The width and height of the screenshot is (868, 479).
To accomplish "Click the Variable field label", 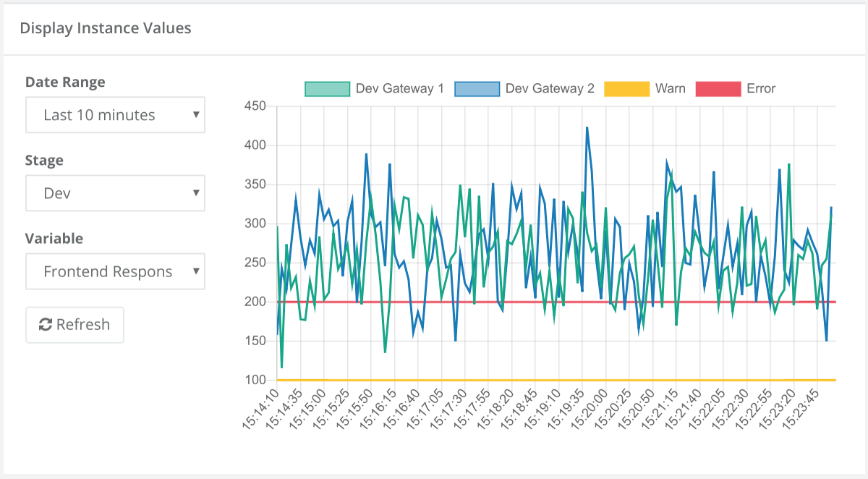I will (54, 238).
